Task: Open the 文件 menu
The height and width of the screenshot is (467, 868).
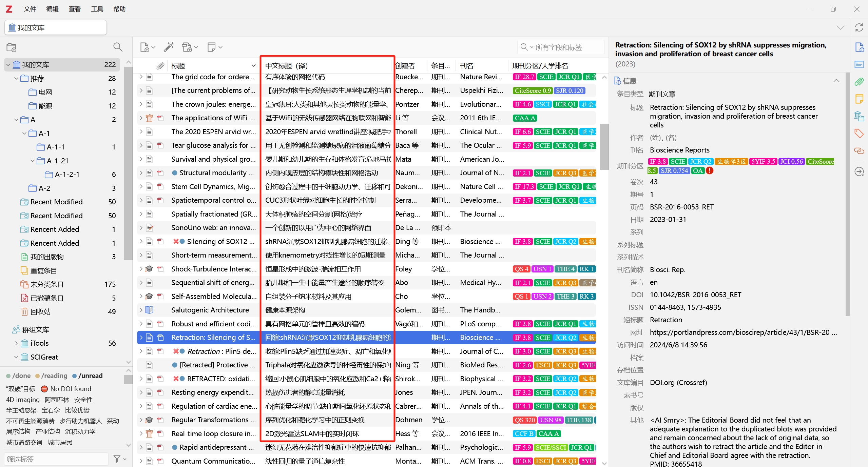Action: [30, 9]
